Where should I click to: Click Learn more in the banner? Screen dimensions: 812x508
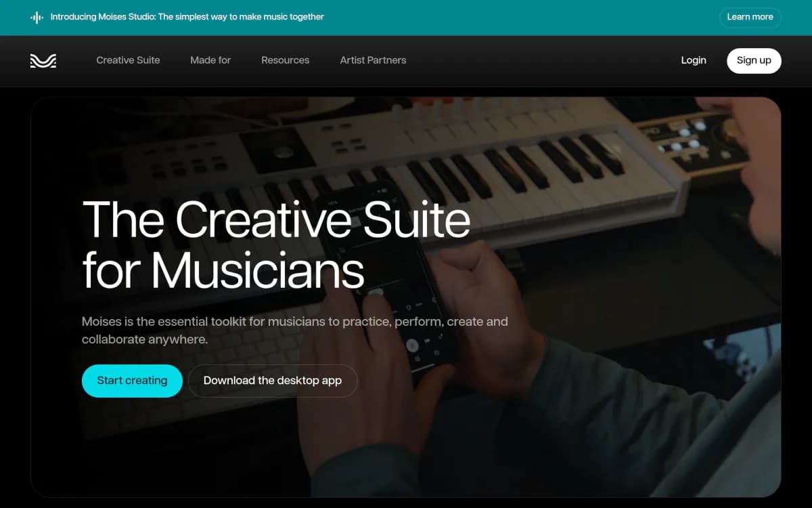tap(750, 17)
